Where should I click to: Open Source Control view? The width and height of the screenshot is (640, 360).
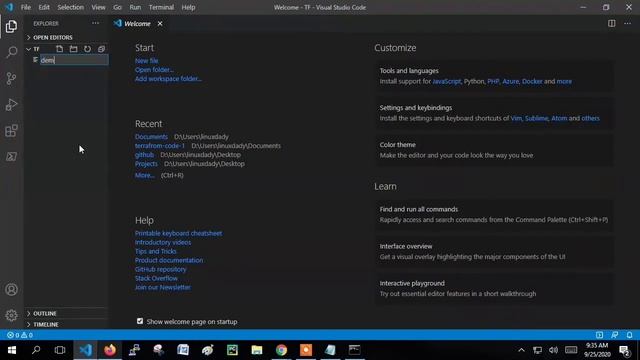pyautogui.click(x=11, y=78)
